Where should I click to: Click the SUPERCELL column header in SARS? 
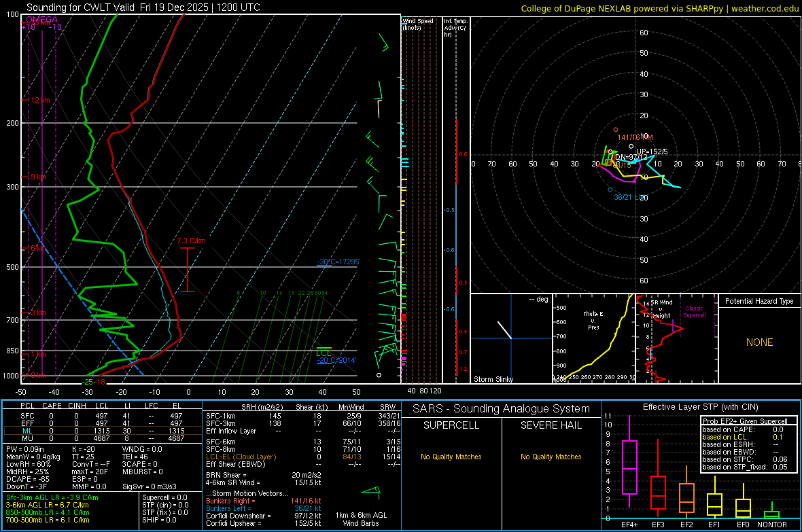pyautogui.click(x=451, y=425)
